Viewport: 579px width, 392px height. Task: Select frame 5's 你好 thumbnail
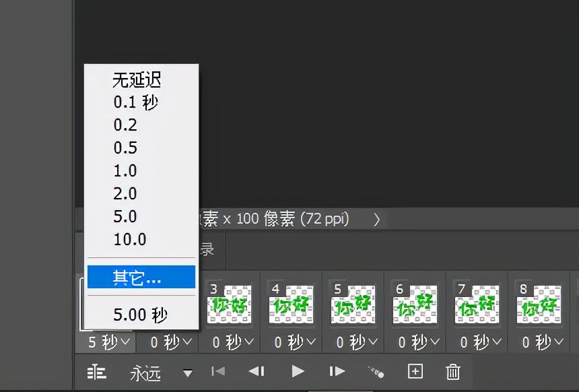pos(353,304)
